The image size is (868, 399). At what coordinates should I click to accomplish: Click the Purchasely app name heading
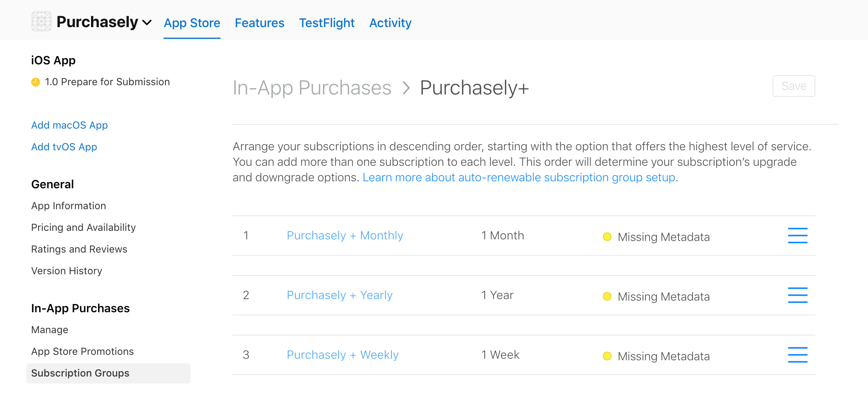point(97,22)
